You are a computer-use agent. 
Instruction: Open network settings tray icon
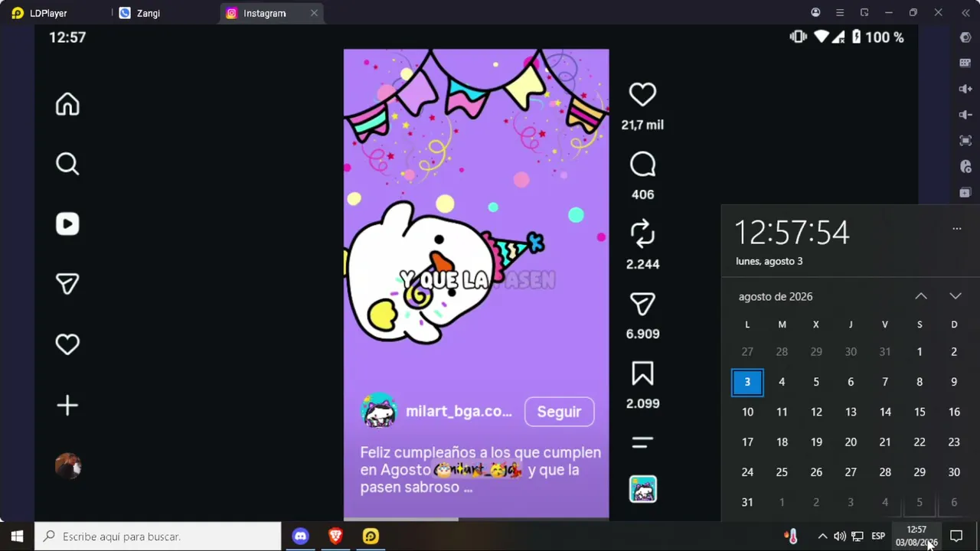[x=857, y=536]
